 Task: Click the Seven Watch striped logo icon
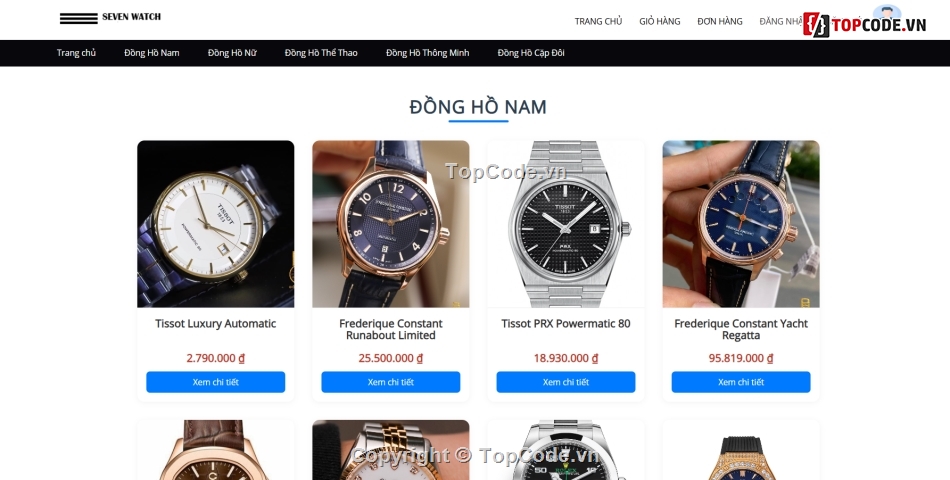pyautogui.click(x=78, y=18)
